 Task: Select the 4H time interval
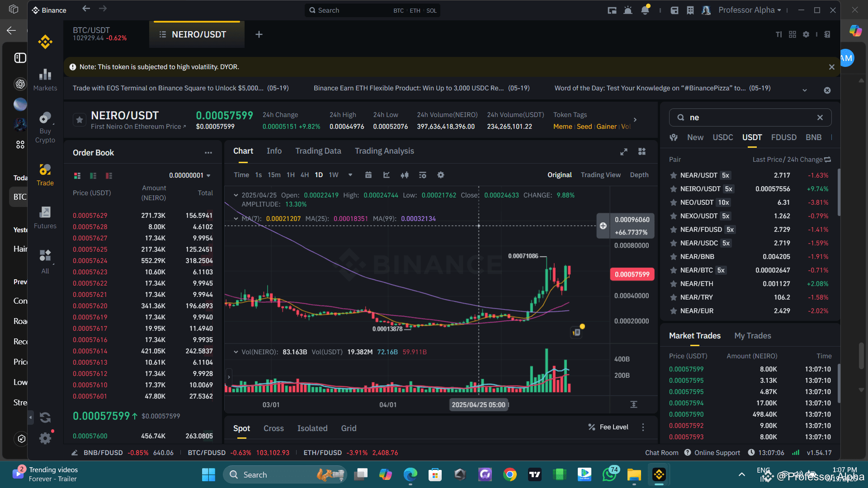pyautogui.click(x=305, y=175)
